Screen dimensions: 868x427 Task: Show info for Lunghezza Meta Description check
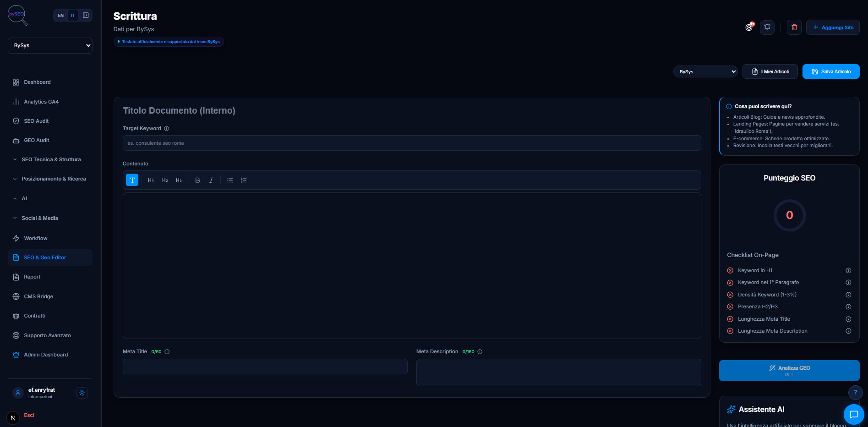(848, 331)
